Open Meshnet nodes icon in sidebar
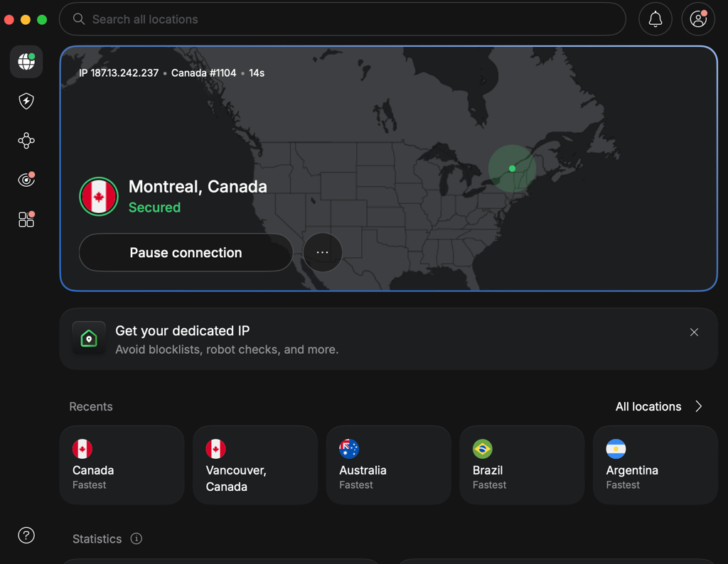Image resolution: width=728 pixels, height=564 pixels. tap(26, 141)
